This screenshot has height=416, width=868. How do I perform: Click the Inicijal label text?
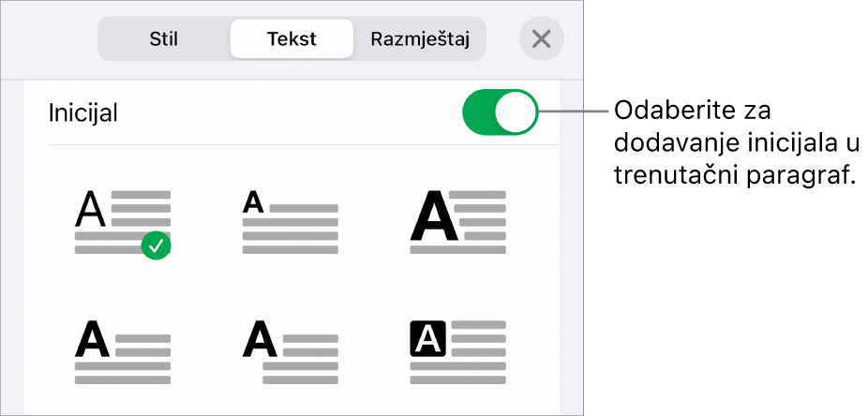click(83, 114)
